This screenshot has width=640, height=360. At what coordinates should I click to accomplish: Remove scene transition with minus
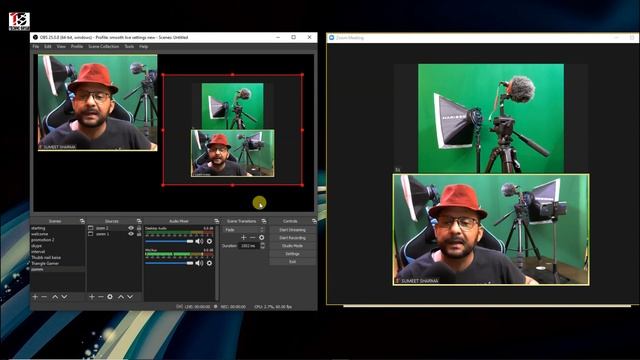[253, 238]
